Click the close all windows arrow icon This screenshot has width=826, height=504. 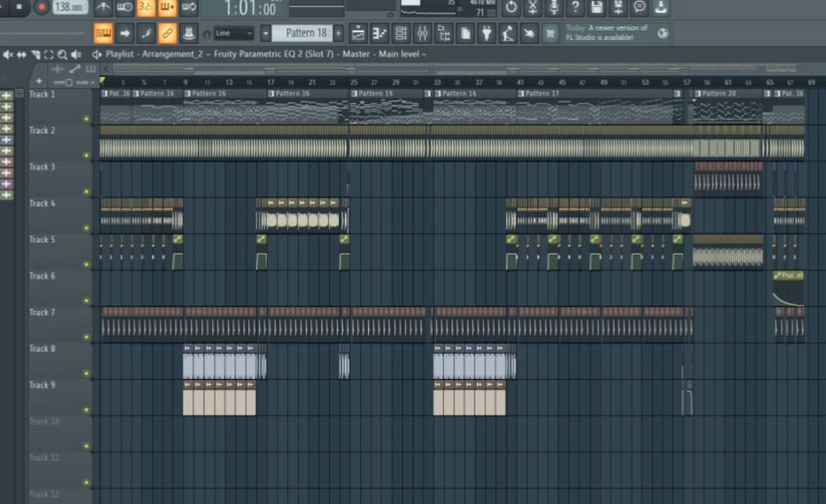click(x=529, y=33)
